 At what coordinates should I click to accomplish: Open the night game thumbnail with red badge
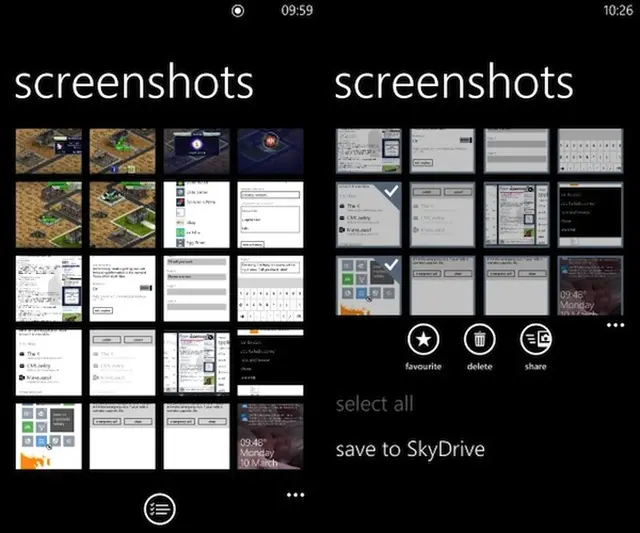[270, 151]
